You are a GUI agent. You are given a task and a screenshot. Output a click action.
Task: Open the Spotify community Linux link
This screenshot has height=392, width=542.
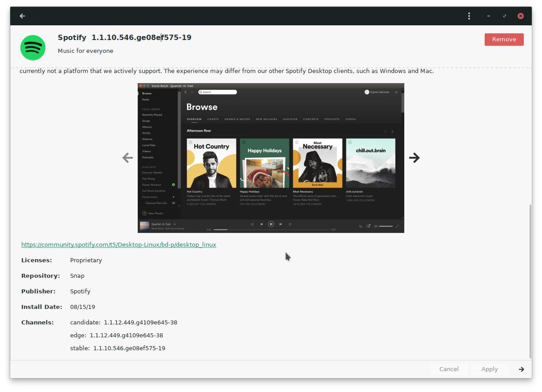(x=119, y=244)
